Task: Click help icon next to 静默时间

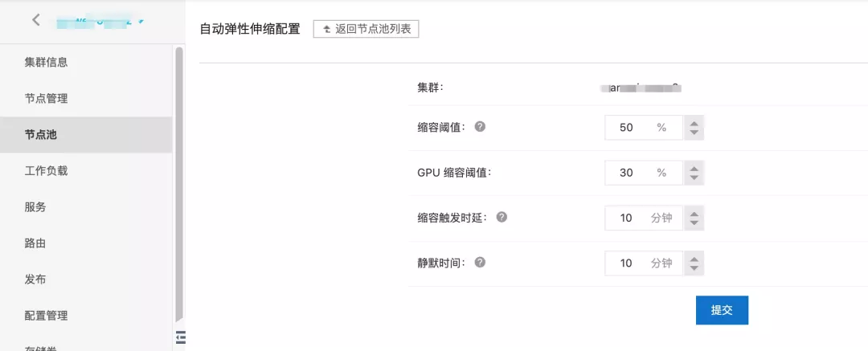Action: pos(480,262)
